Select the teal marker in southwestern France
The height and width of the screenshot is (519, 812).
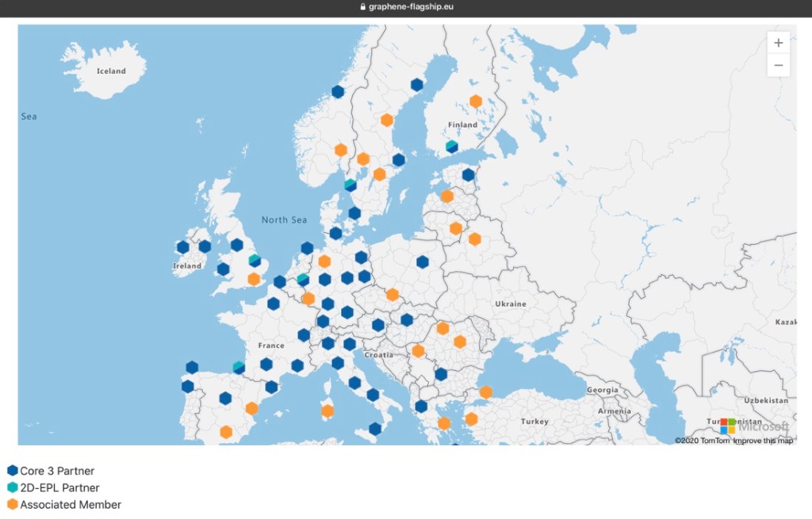[x=239, y=368]
